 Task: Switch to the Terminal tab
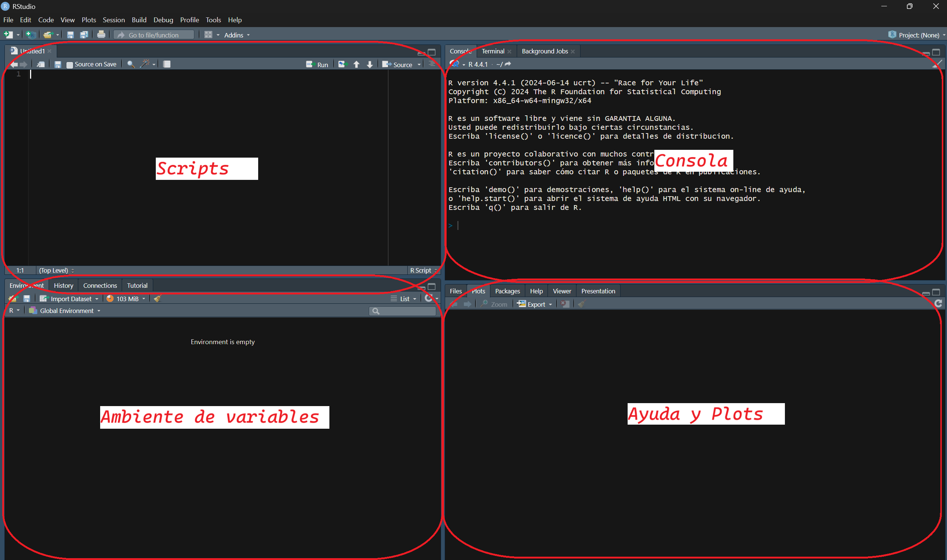pyautogui.click(x=493, y=51)
